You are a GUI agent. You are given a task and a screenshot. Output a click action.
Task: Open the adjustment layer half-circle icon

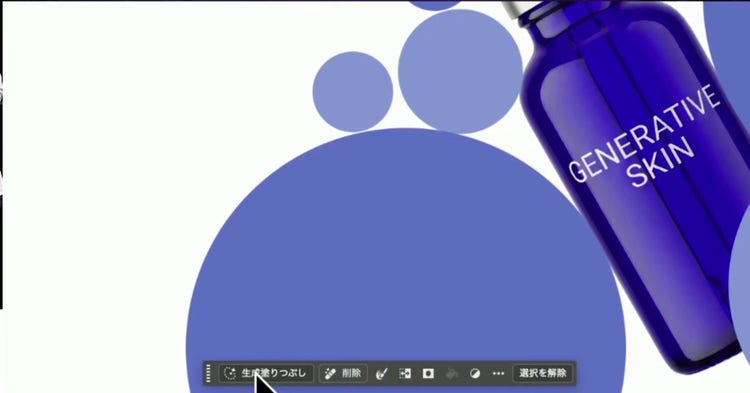pos(475,373)
